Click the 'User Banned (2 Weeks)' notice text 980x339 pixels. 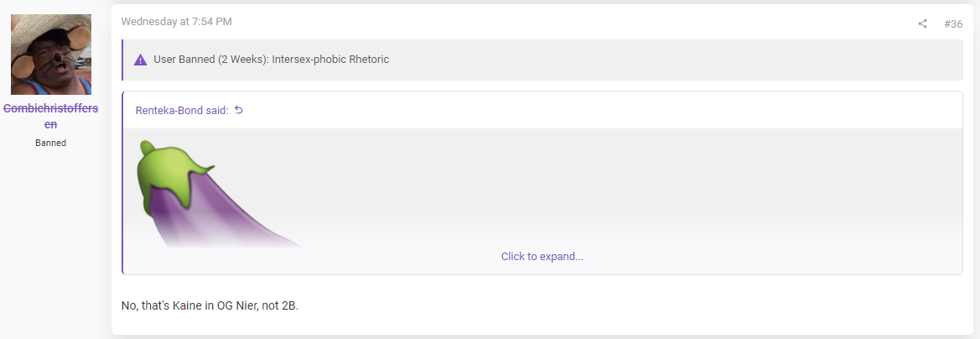point(211,60)
